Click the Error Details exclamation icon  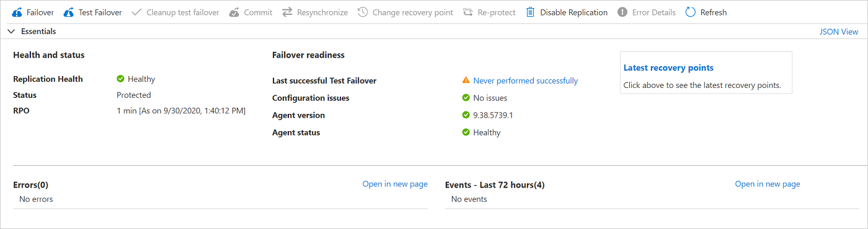pyautogui.click(x=622, y=12)
